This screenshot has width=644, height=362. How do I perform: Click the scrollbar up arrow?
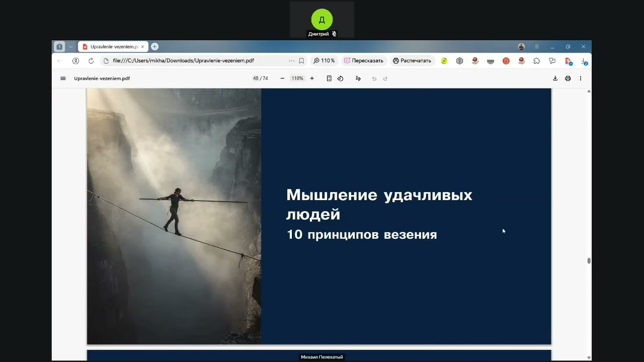click(589, 92)
